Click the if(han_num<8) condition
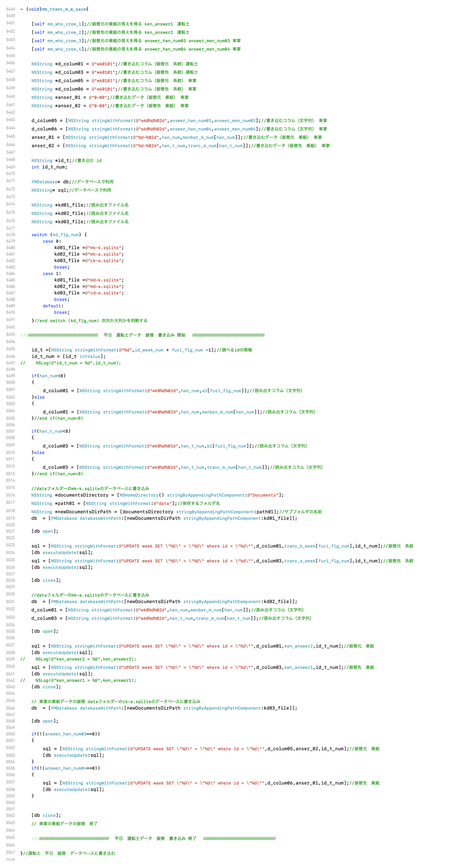The width and height of the screenshot is (456, 868). (48, 376)
